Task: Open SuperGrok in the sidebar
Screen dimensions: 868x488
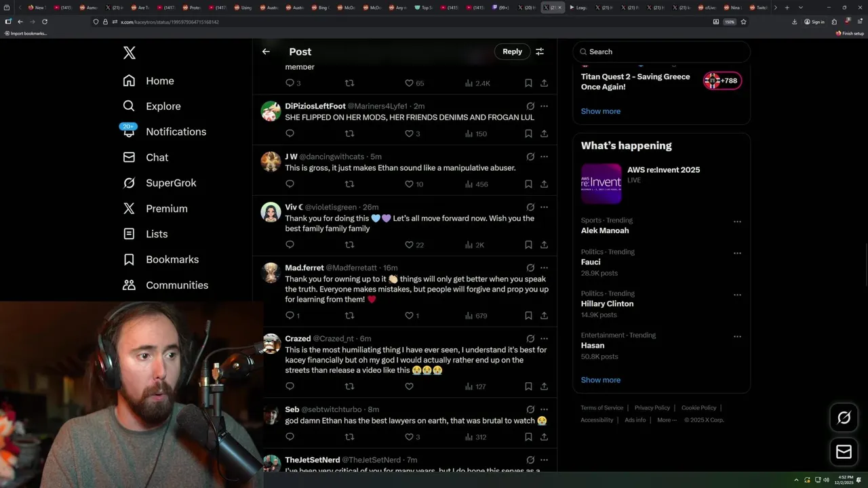Action: tap(159, 183)
